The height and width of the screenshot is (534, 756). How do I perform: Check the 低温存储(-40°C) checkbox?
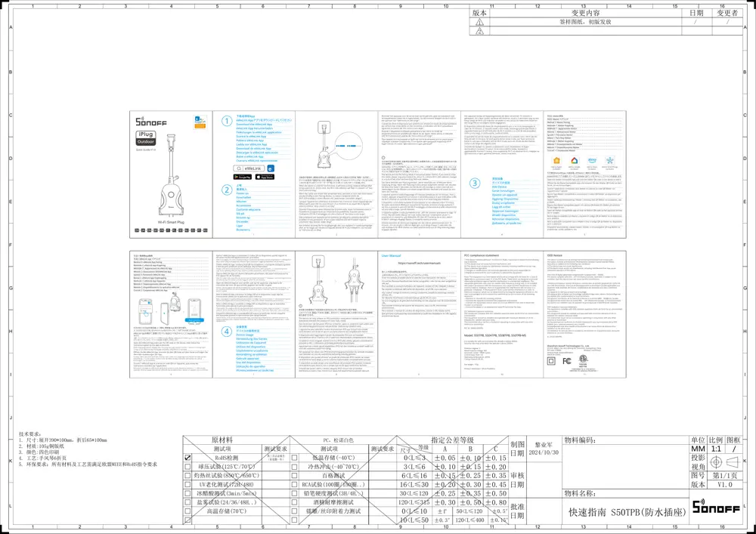pos(295,458)
